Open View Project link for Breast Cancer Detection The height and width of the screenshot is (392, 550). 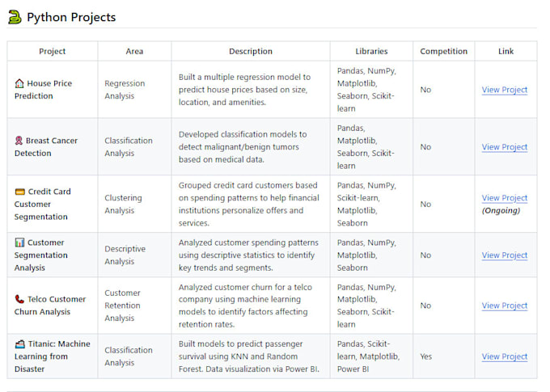click(x=505, y=147)
